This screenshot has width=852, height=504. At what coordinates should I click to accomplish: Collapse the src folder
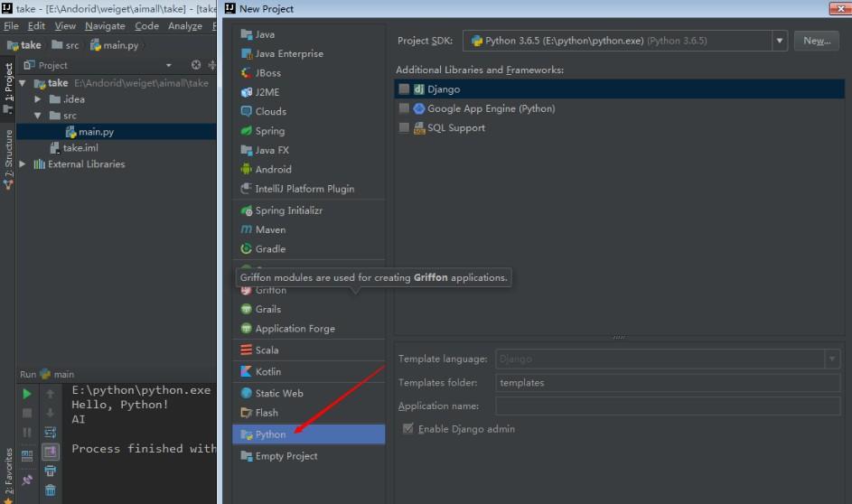[x=37, y=116]
